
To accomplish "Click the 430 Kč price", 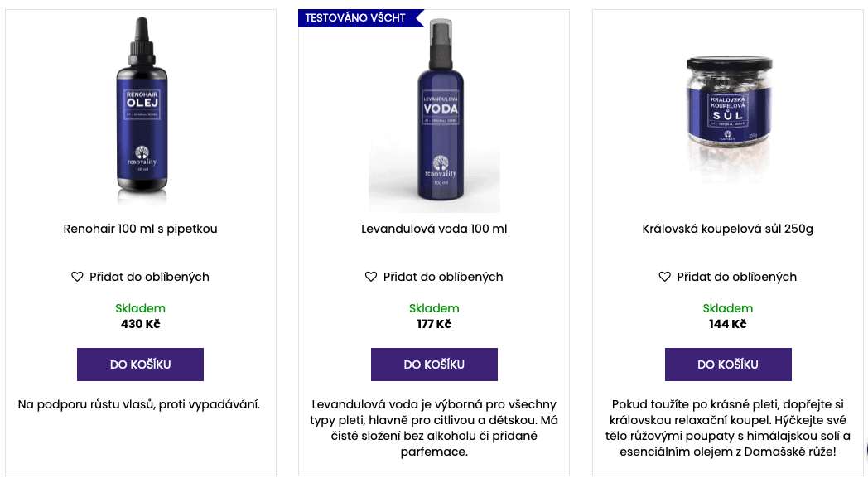I will coord(140,324).
